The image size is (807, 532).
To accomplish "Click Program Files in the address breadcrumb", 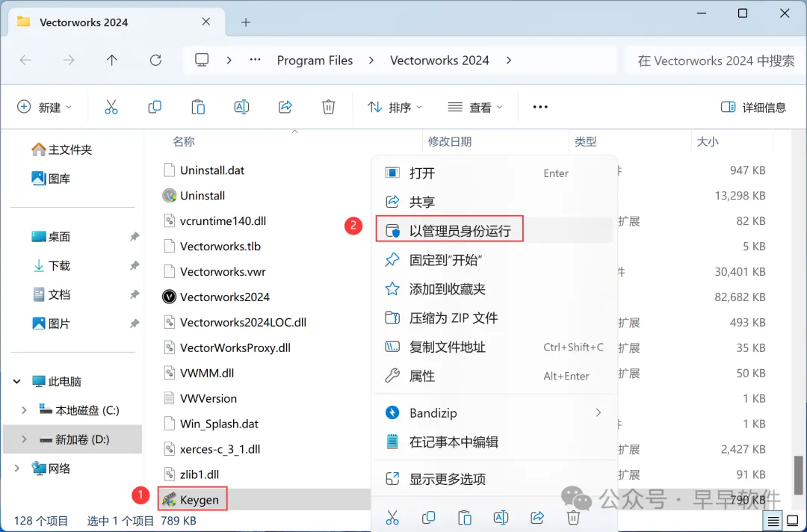I will [315, 61].
